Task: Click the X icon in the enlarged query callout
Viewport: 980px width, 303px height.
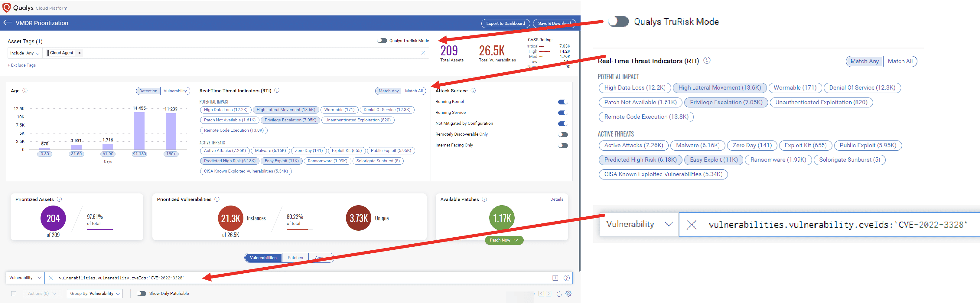Action: coord(692,225)
